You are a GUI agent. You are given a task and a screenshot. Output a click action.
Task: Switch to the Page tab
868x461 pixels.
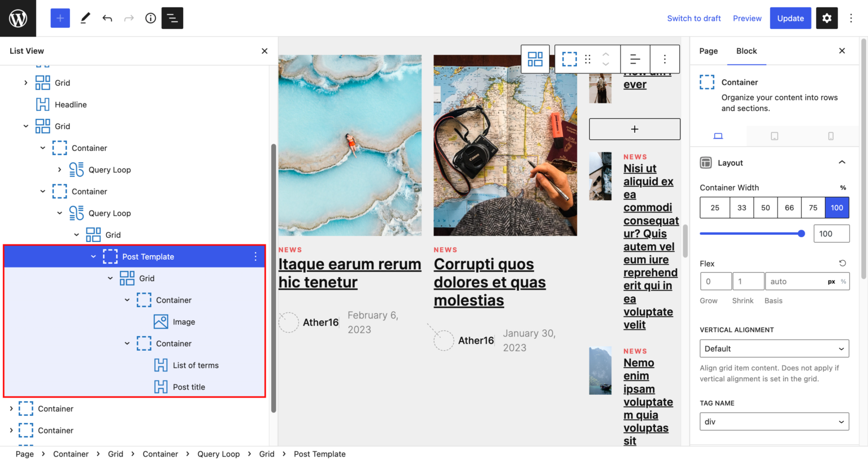click(708, 51)
